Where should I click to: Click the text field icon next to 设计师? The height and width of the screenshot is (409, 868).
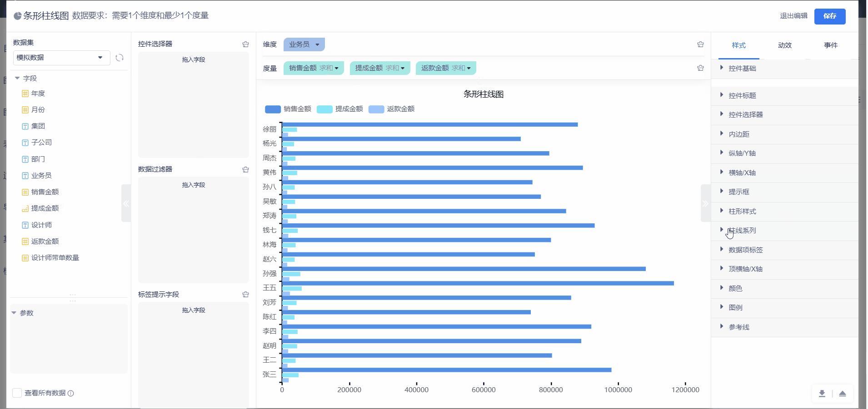(x=25, y=225)
